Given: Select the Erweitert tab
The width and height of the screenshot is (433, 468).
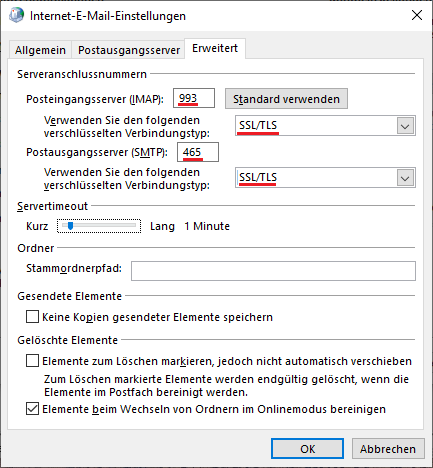Looking at the screenshot, I should [215, 48].
